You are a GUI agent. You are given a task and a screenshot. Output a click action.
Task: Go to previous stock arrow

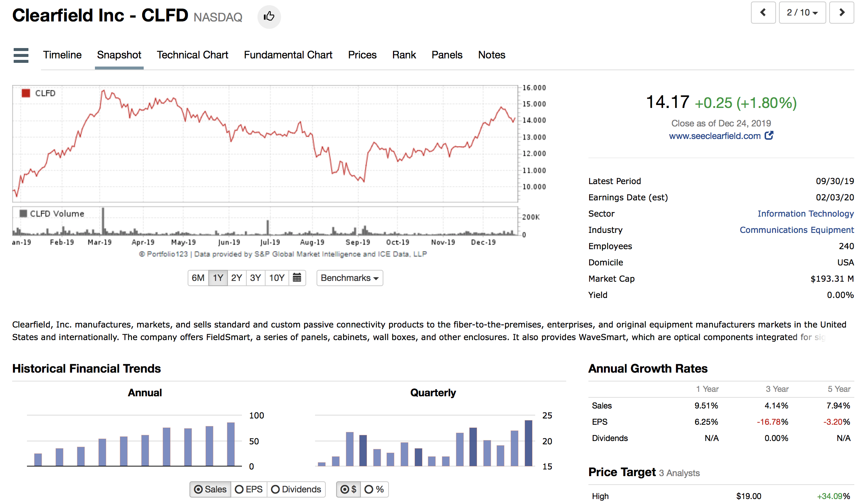[763, 13]
